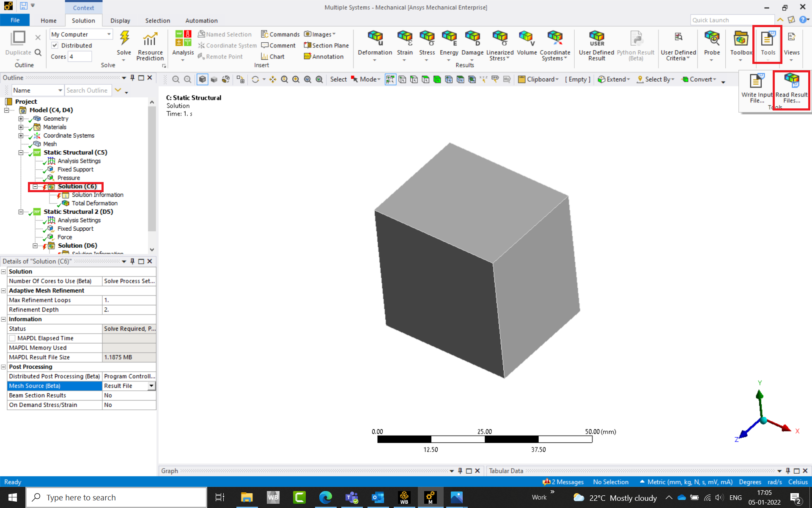Insert a Section Plane
This screenshot has width=812, height=508.
click(x=326, y=45)
